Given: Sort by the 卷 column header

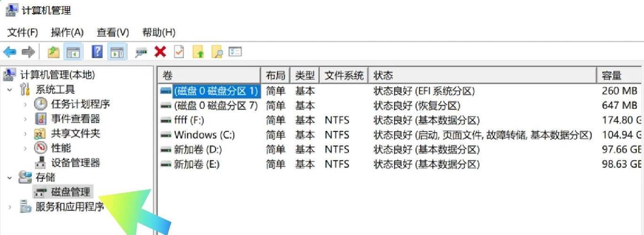Looking at the screenshot, I should pyautogui.click(x=210, y=75).
